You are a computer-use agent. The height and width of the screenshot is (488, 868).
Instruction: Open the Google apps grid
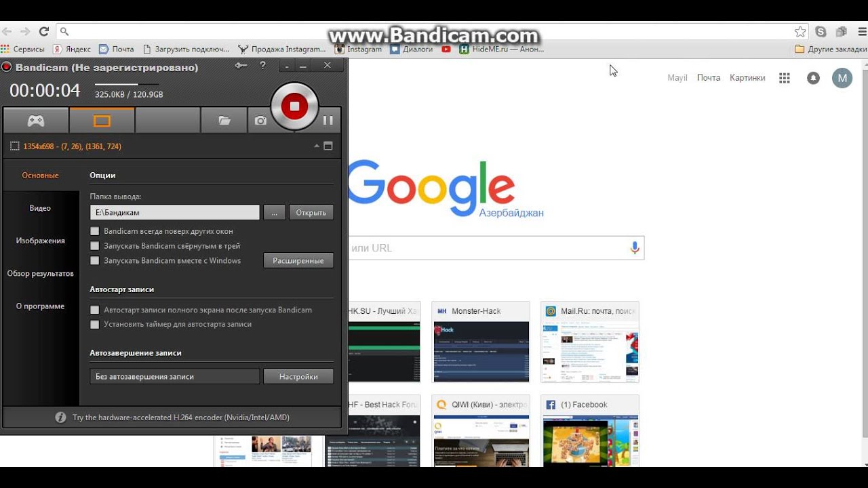(x=785, y=78)
